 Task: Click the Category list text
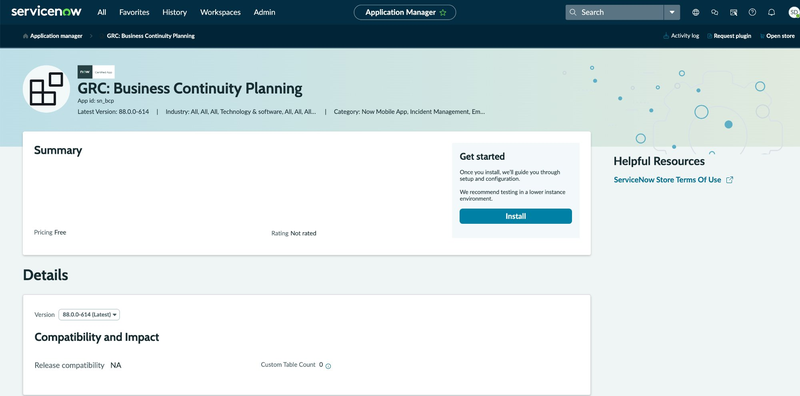409,112
